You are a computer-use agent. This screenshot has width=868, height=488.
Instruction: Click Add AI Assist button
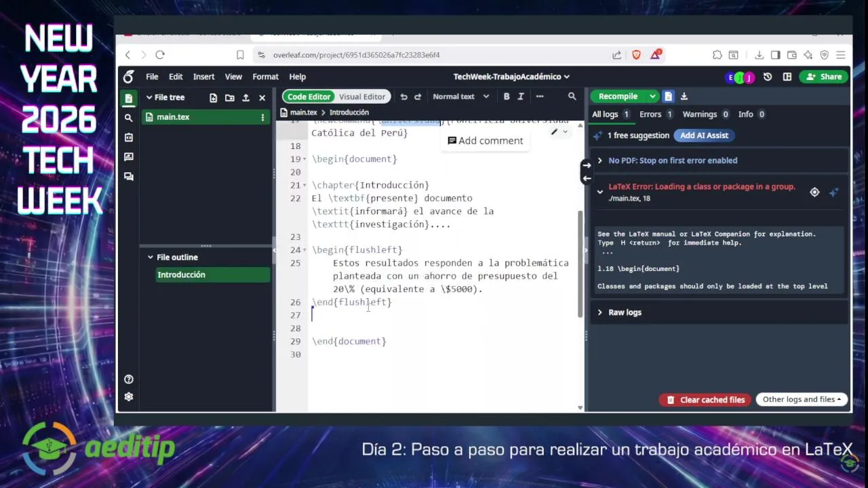pyautogui.click(x=704, y=136)
